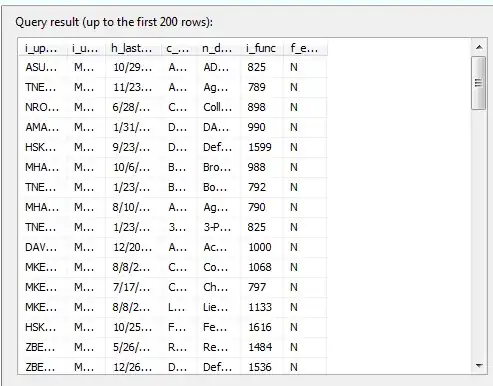This screenshot has width=493, height=386.
Task: Click the 11/23... date cell
Action: [133, 87]
